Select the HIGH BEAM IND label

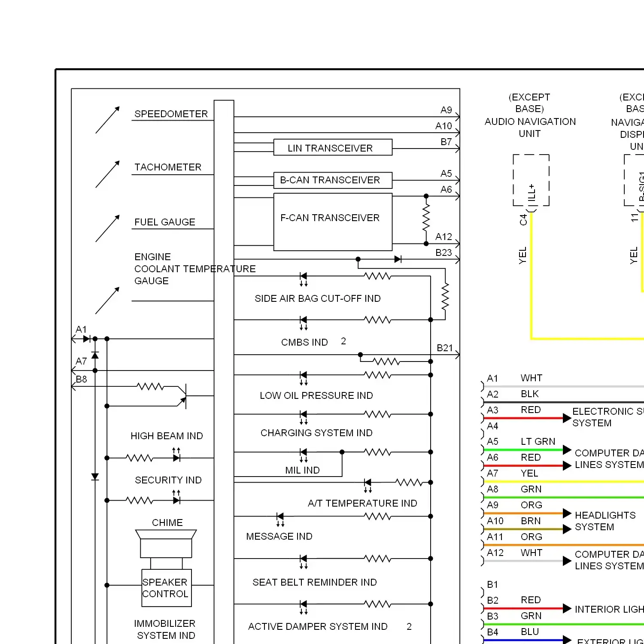(x=167, y=436)
